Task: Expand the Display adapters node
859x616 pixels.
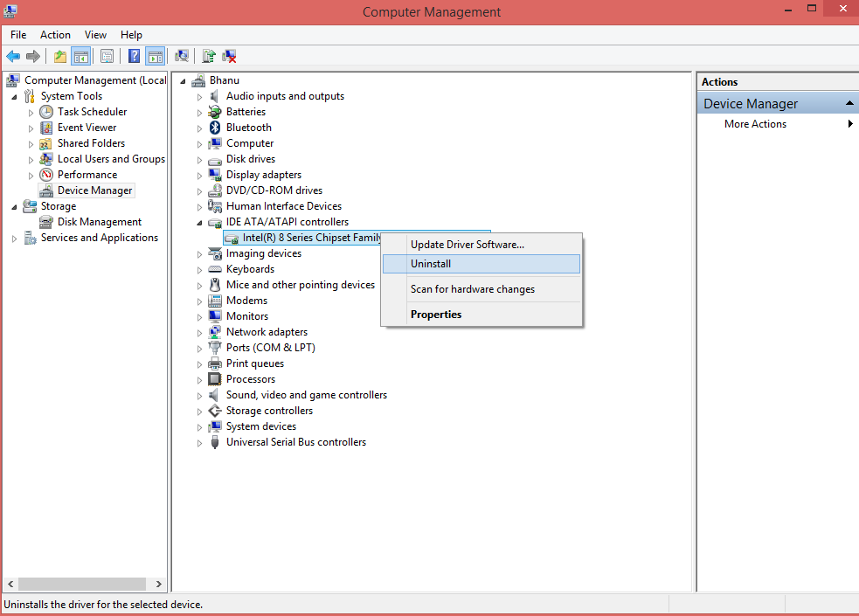Action: click(x=199, y=176)
